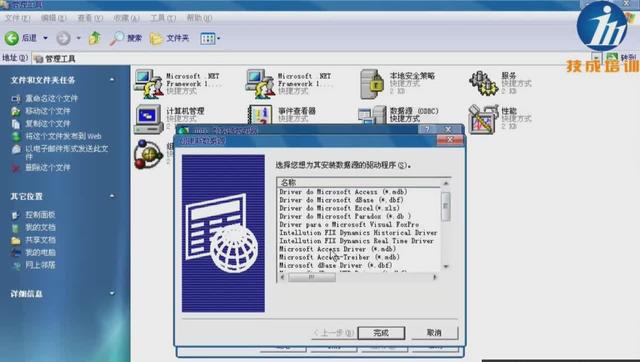Select Microsoft Access Driver (*.mdb)
640x362 pixels.
tap(338, 249)
